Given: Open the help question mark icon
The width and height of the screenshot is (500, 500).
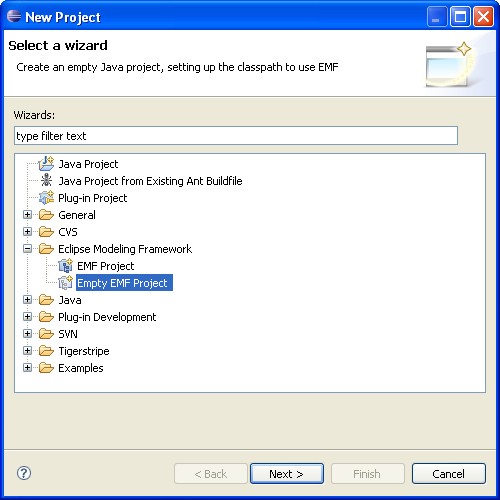Looking at the screenshot, I should [24, 473].
